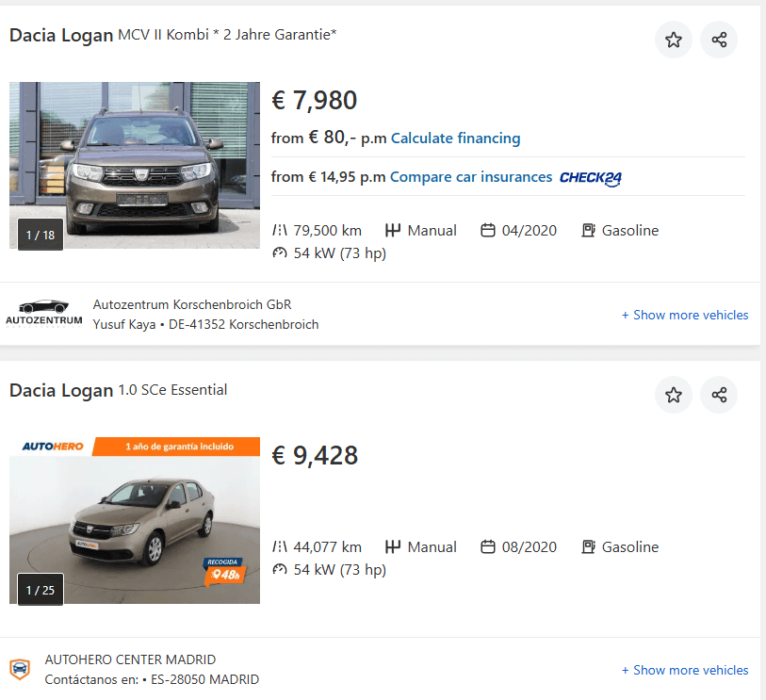
Task: Click the 1 / 25 photo counter badge
Action: (x=41, y=590)
